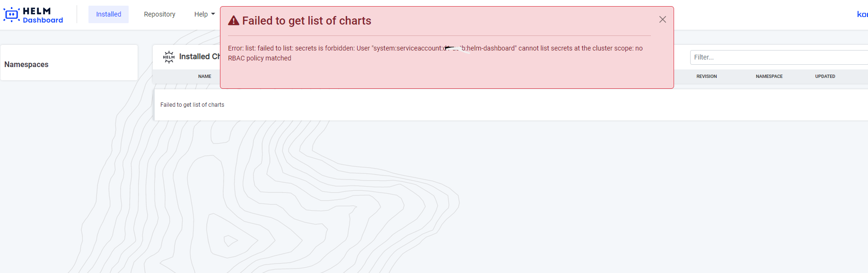Sort by the REVISION column header
This screenshot has height=273, width=868.
click(x=707, y=76)
